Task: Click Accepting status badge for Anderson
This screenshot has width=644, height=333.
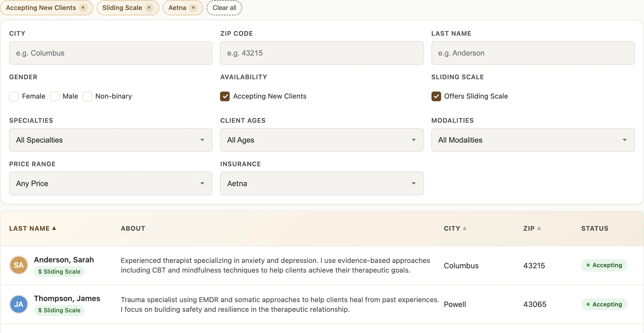Action: 604,265
